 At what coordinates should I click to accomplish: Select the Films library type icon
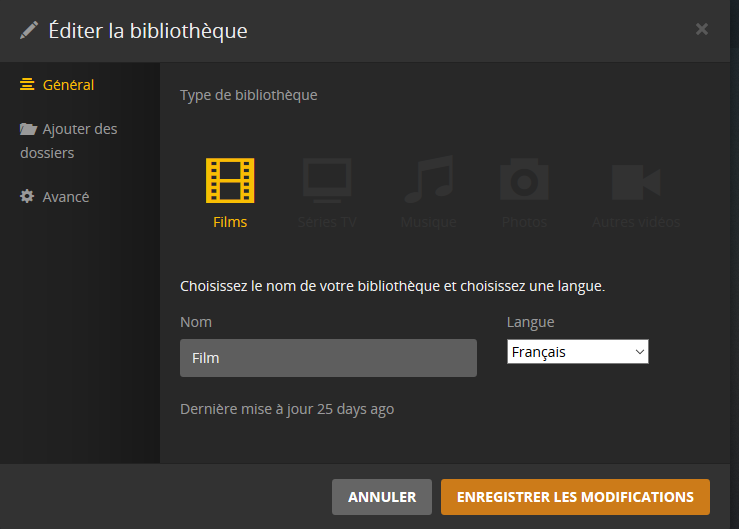click(x=230, y=181)
